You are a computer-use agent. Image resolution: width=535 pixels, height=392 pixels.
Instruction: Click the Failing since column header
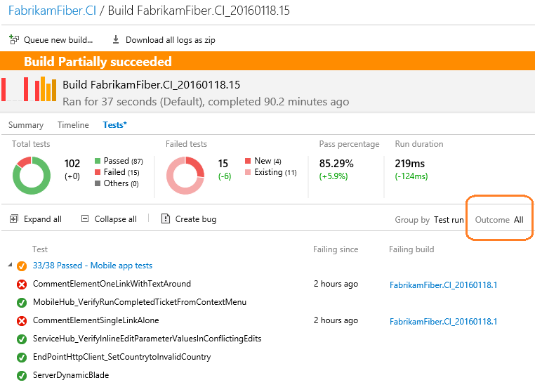(x=336, y=249)
